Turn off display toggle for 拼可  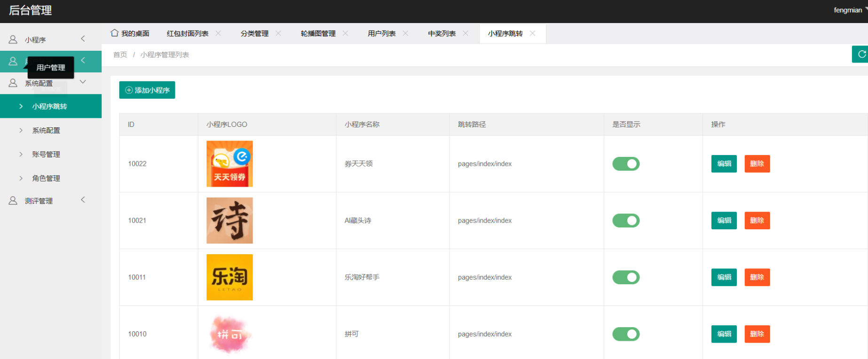pos(625,334)
